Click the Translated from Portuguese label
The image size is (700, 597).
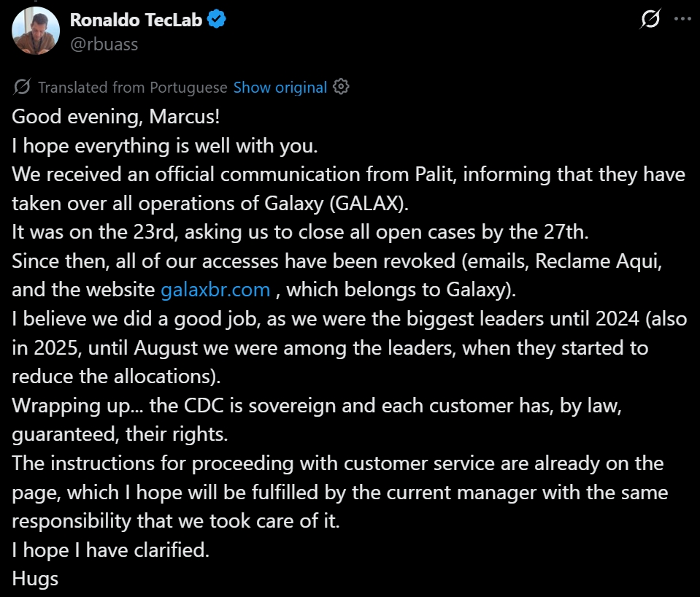coord(132,88)
